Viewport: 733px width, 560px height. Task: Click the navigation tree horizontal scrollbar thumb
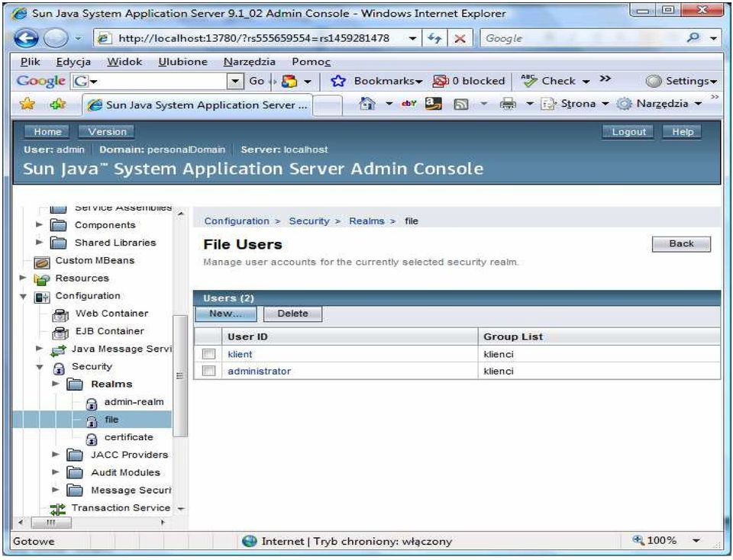coord(51,522)
